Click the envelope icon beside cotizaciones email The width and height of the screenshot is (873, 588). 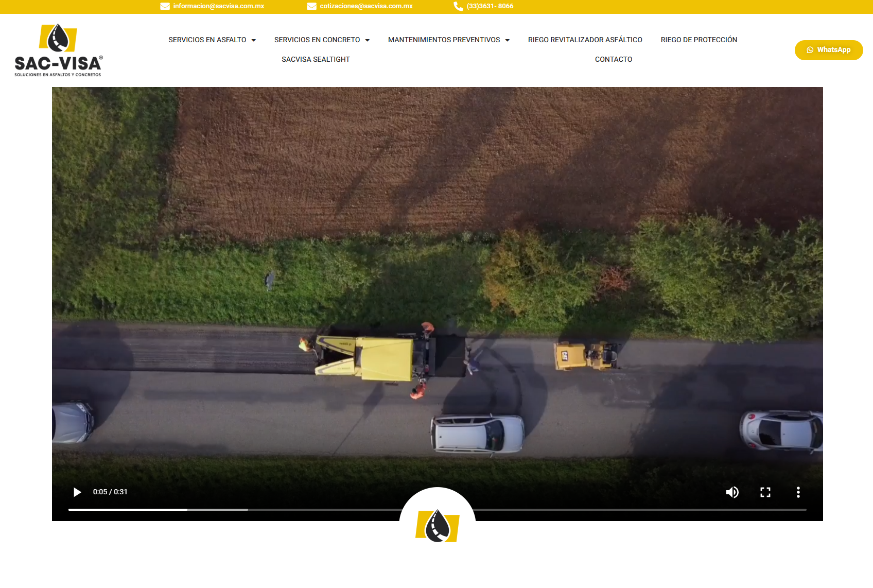[x=311, y=6]
